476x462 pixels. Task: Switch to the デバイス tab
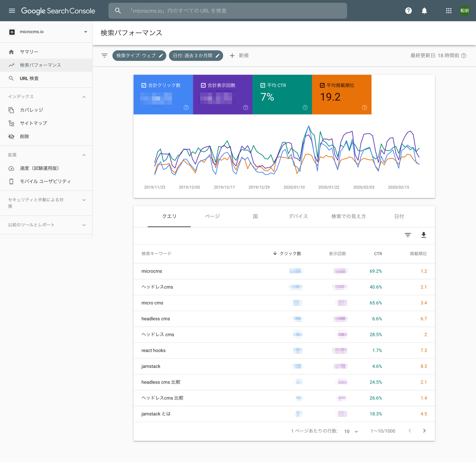click(298, 216)
